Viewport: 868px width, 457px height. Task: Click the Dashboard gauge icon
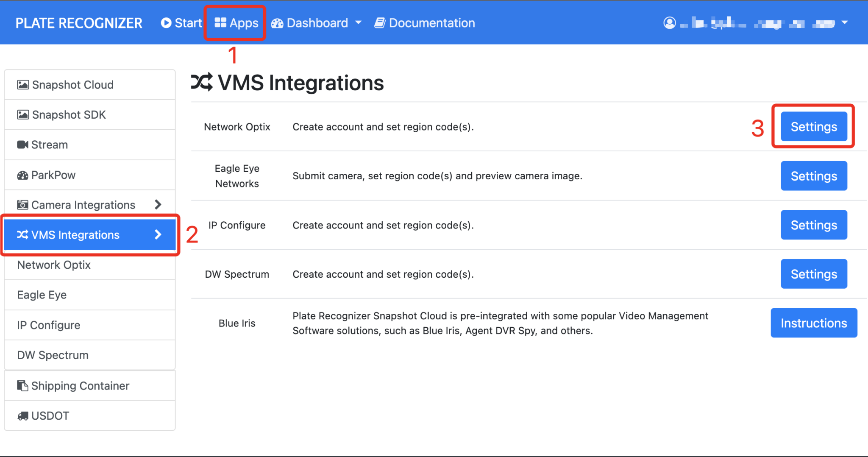pyautogui.click(x=277, y=23)
